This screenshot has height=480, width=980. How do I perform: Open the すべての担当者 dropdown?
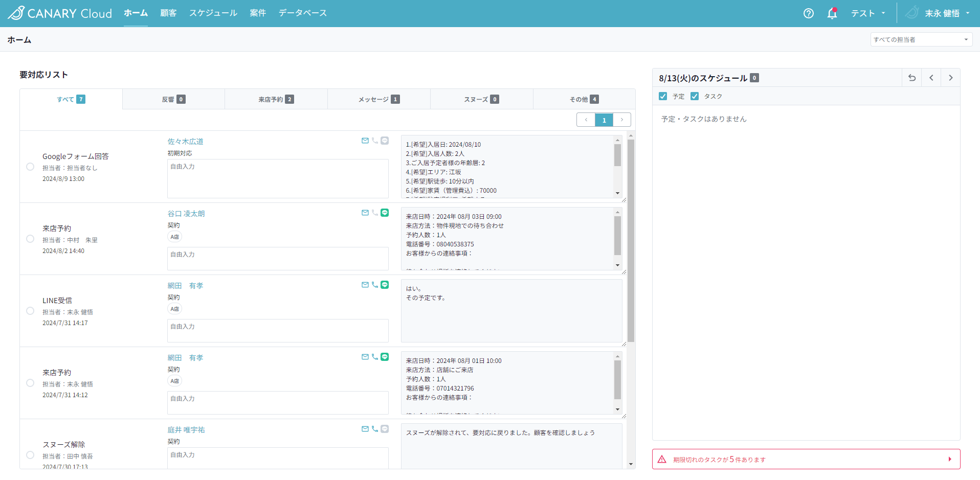(x=921, y=39)
